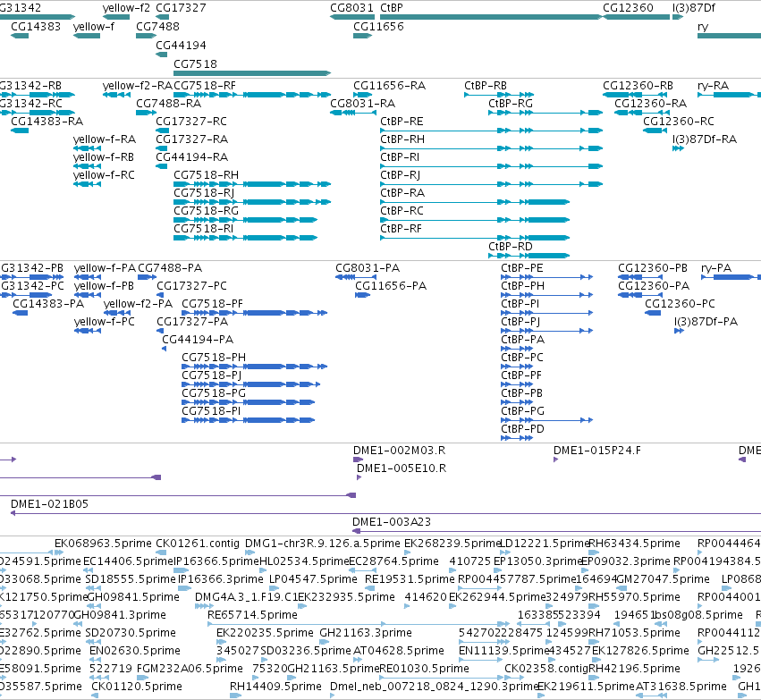This screenshot has width=761, height=700.
Task: Select EST GH21163.3prime
Action: coord(366,633)
